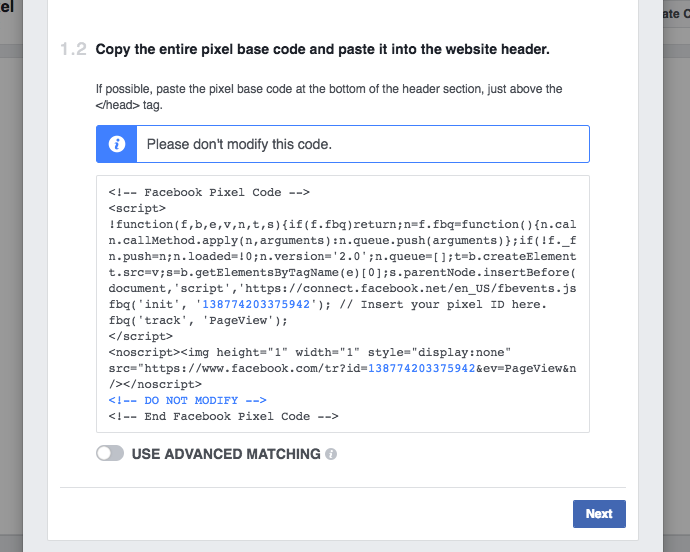This screenshot has width=690, height=552.
Task: Click the instruction paragraph about the head tag
Action: (329, 97)
